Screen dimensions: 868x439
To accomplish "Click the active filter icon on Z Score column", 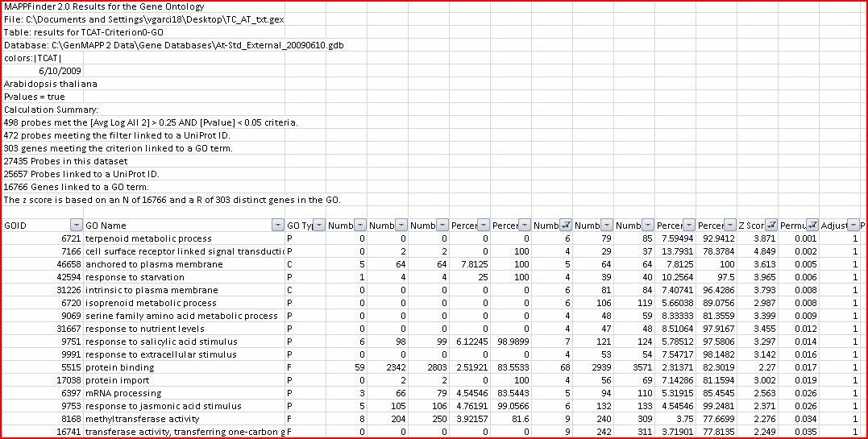I will [771, 226].
